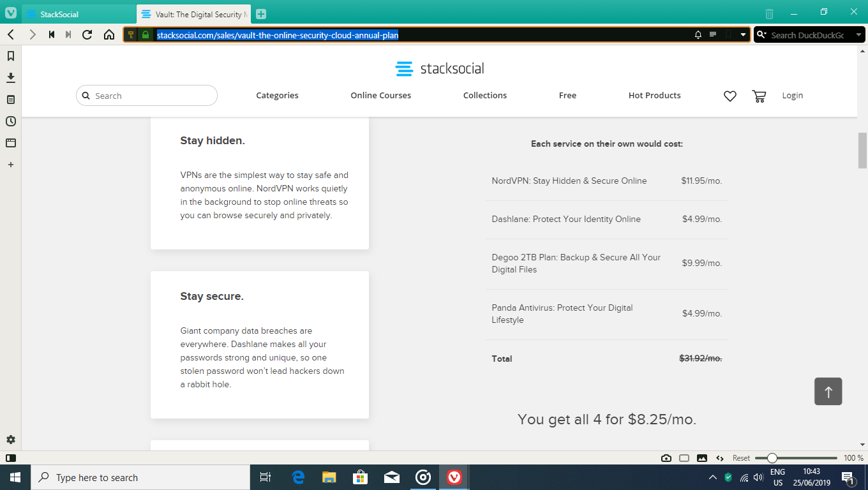
Task: Focus the address bar URL field
Action: click(421, 35)
